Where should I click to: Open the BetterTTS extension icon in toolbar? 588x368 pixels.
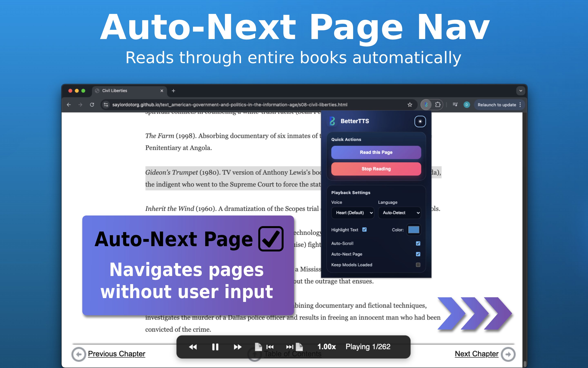pos(426,105)
